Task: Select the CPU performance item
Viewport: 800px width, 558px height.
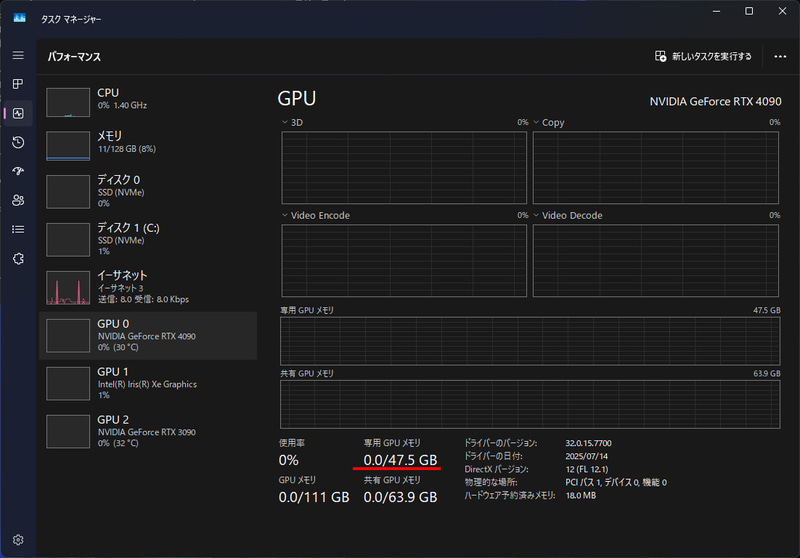Action: 148,101
